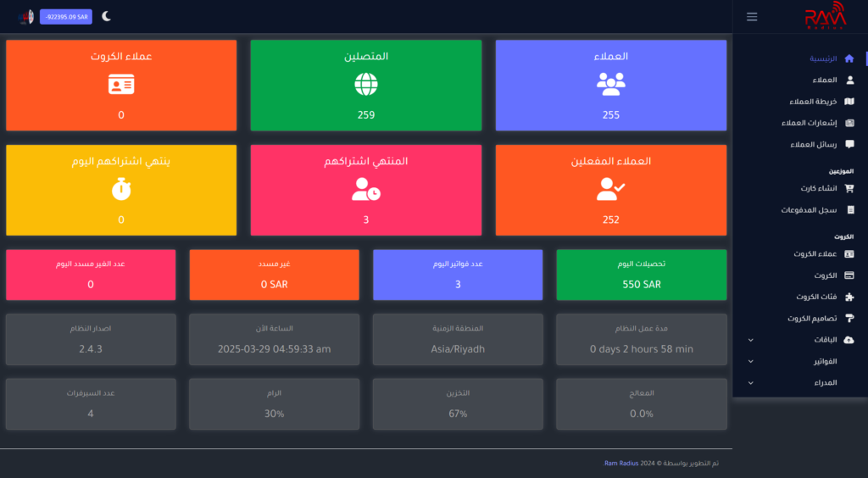Screen dimensions: 868x478
Task: Expand the الباقات submenu chevron
Action: pos(750,340)
